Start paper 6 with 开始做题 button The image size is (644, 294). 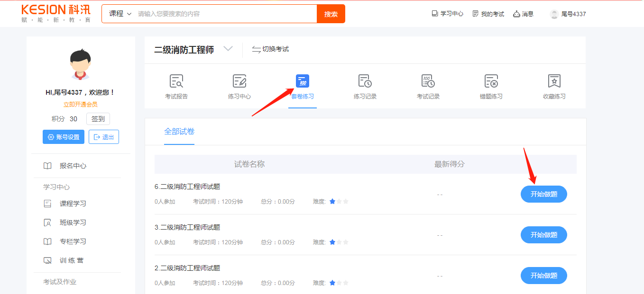point(544,194)
